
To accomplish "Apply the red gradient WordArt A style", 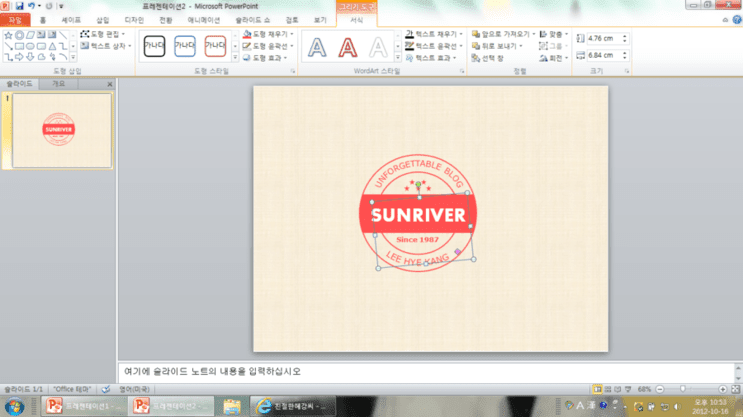I will (x=347, y=47).
